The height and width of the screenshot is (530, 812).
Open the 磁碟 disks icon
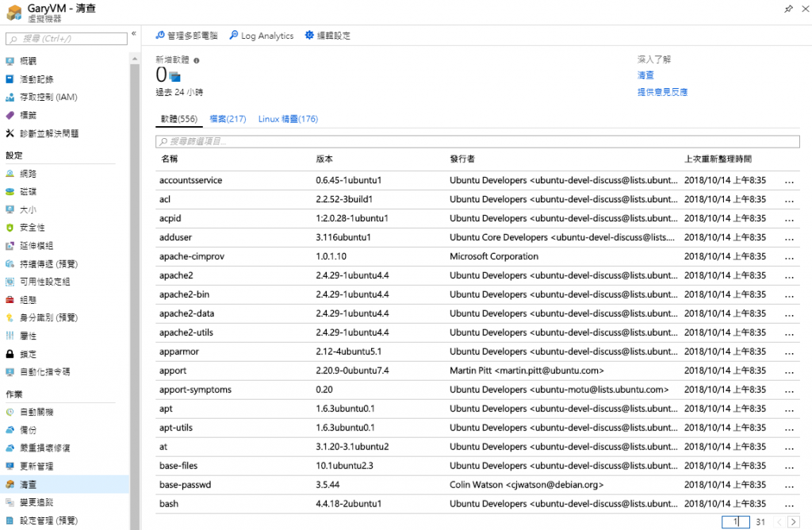10,192
